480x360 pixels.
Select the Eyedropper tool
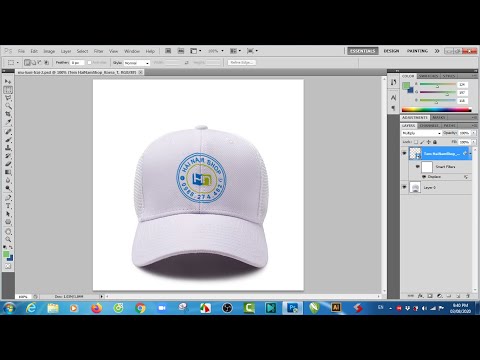(x=8, y=122)
